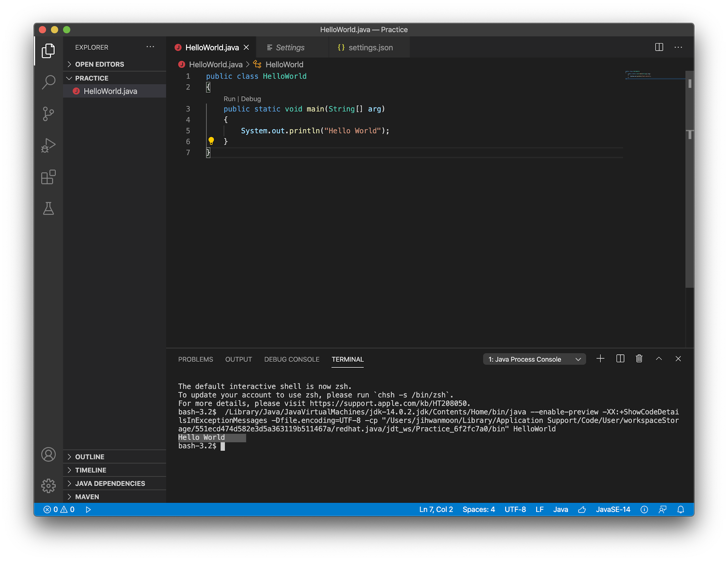Image resolution: width=728 pixels, height=561 pixels.
Task: Open the Search view in the activity bar
Action: [49, 81]
